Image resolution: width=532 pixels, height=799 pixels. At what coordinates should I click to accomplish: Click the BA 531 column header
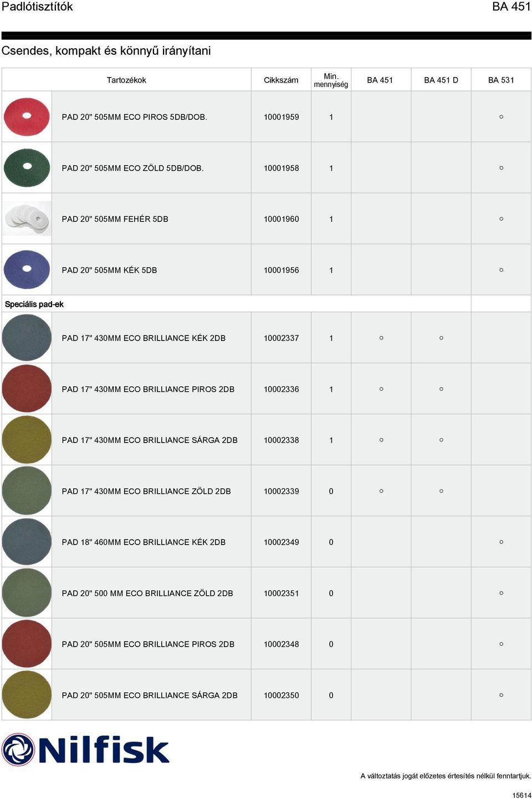pos(501,80)
